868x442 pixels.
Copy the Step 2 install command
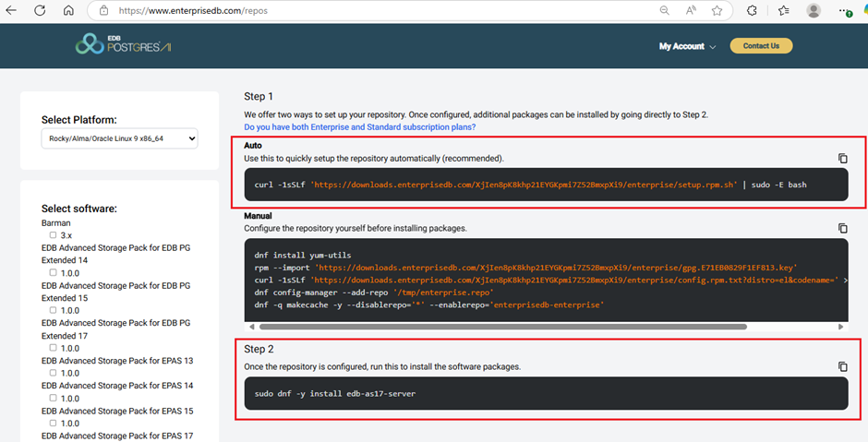tap(842, 366)
